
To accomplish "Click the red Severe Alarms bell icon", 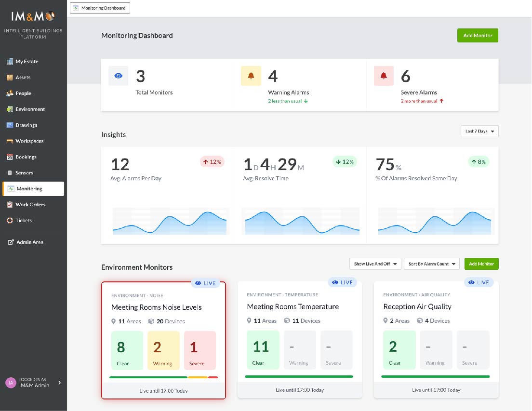I will [x=384, y=76].
